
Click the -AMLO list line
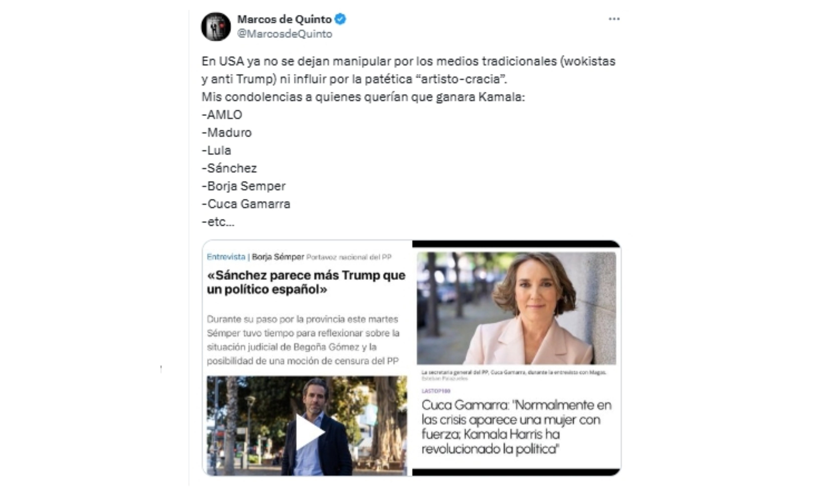(x=222, y=115)
